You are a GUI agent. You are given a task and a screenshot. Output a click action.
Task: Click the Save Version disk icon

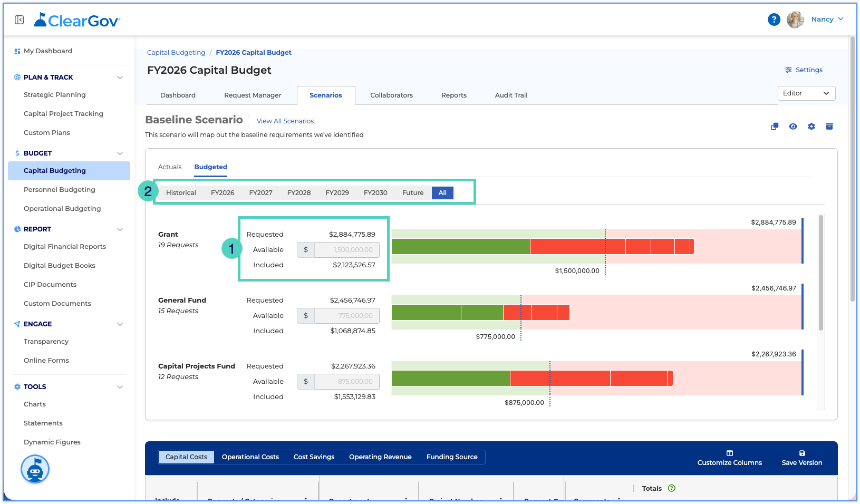(802, 453)
